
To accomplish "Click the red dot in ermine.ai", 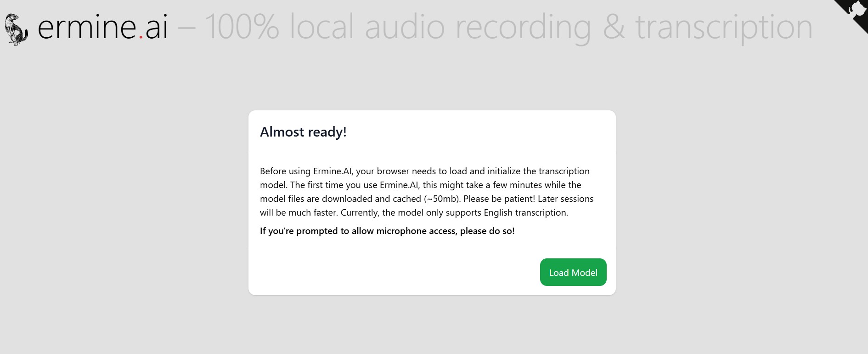I will coord(141,36).
